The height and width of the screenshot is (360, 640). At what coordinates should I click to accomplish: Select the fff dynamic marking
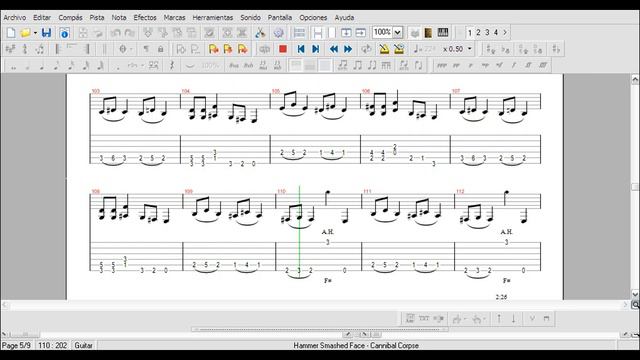tap(543, 65)
